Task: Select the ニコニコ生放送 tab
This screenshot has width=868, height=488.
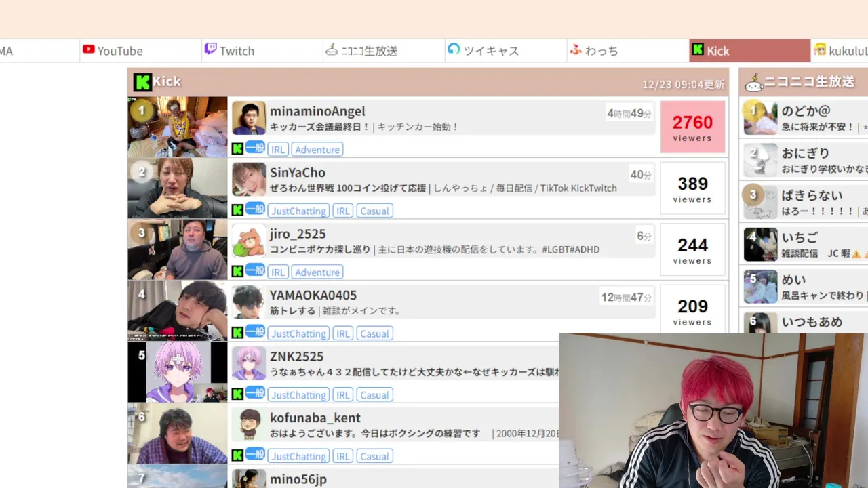Action: click(384, 51)
